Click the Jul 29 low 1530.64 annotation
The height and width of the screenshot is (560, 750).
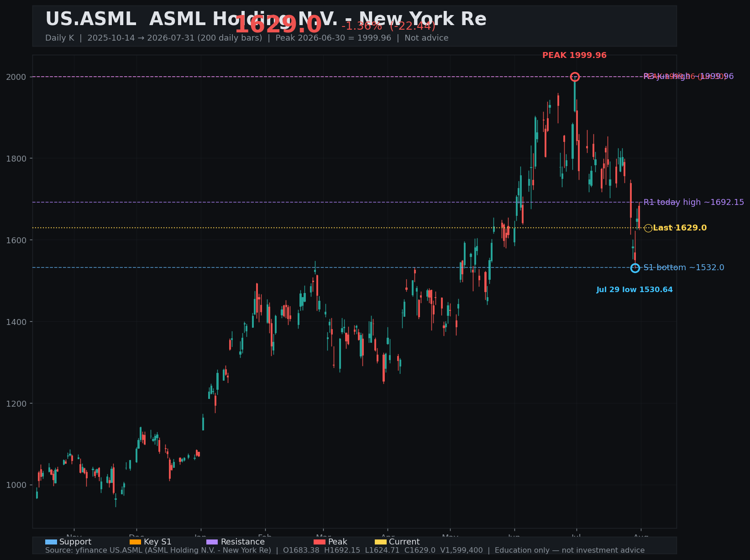coord(635,290)
